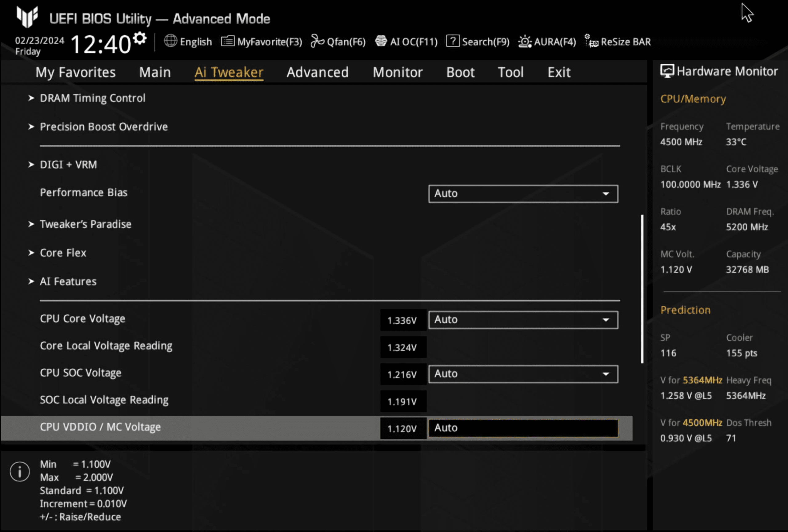
Task: Switch to Monitor tab
Action: tap(398, 72)
